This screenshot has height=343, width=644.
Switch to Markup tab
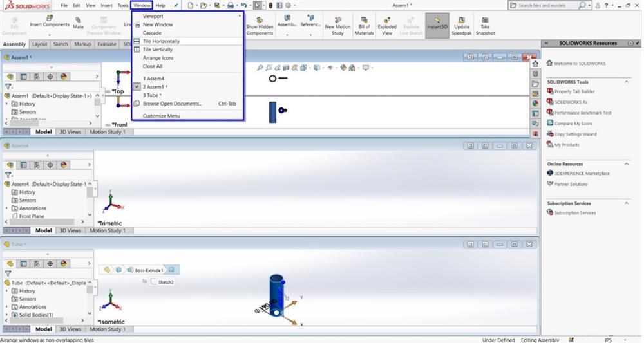pos(82,44)
